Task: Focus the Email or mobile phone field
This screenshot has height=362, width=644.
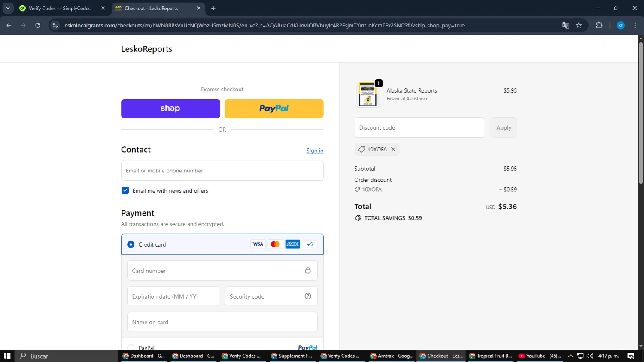Action: coord(222,170)
